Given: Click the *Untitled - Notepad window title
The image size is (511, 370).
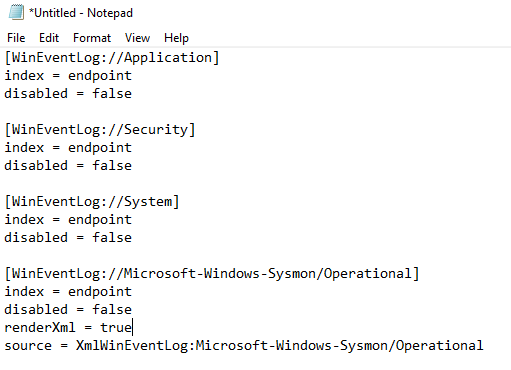Looking at the screenshot, I should [81, 13].
